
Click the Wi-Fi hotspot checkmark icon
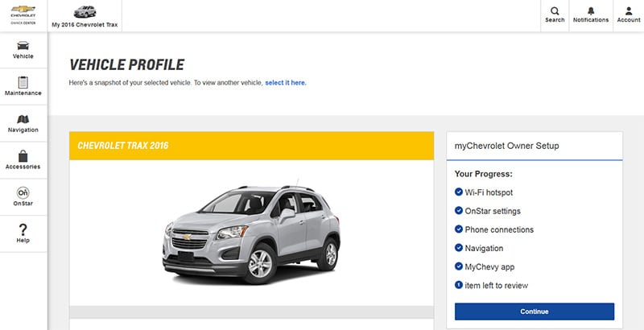click(x=459, y=192)
